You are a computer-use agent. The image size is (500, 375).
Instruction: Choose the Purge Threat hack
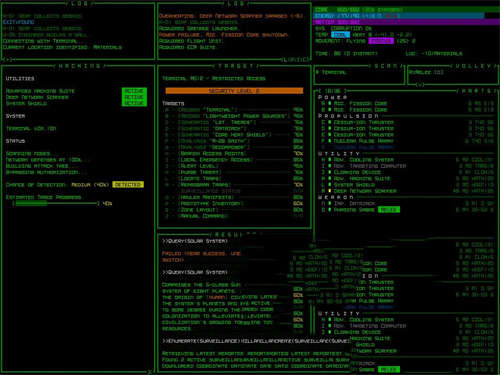[234, 172]
